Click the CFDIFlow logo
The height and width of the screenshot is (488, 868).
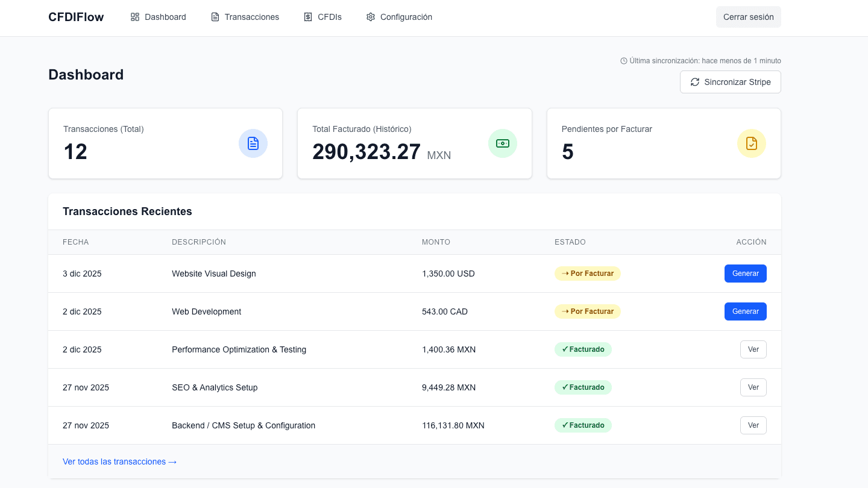point(76,17)
